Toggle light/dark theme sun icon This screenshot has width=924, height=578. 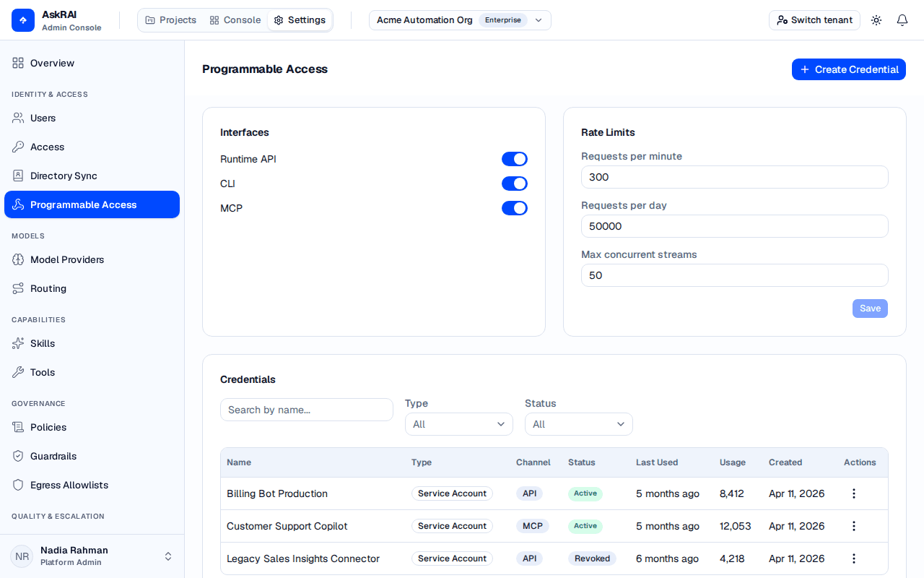pos(876,20)
